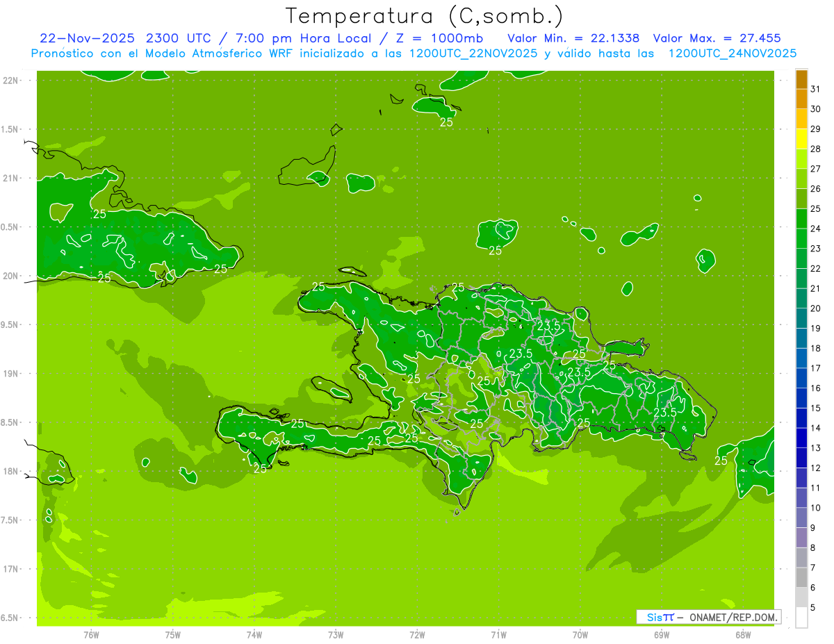
Task: Click the legend swatch between 10 and 11
Action: pos(801,498)
